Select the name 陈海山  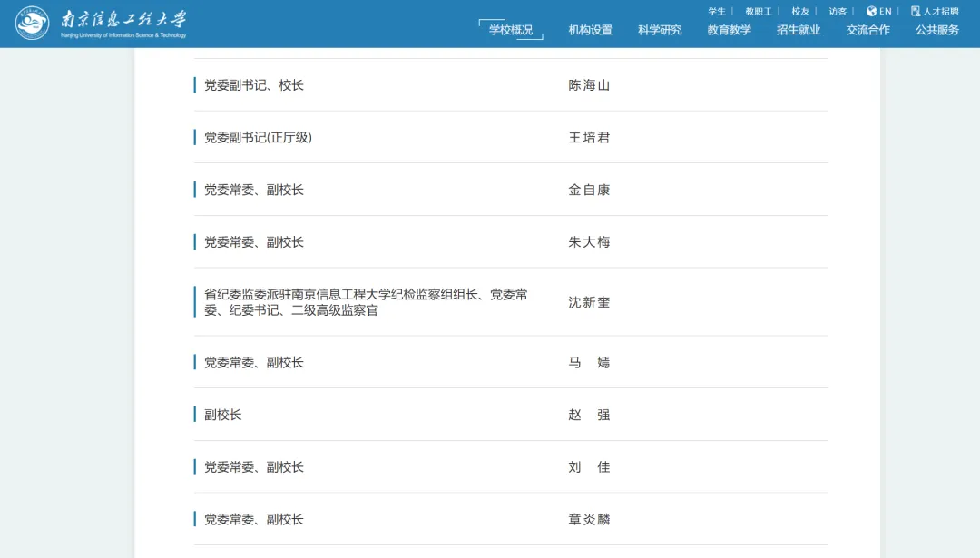point(589,85)
